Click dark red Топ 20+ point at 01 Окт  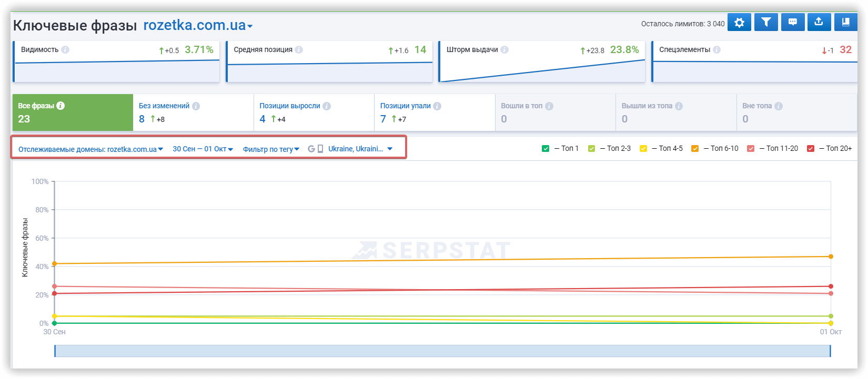click(x=831, y=286)
